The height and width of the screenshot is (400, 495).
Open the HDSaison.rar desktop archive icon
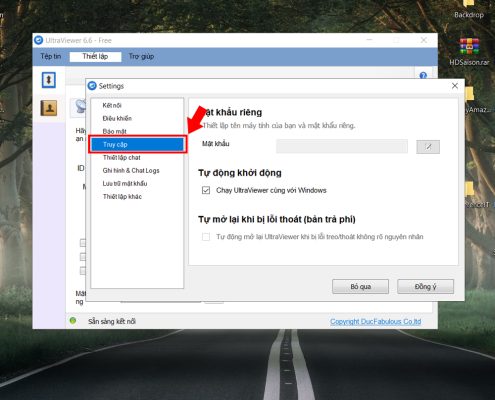coord(469,46)
